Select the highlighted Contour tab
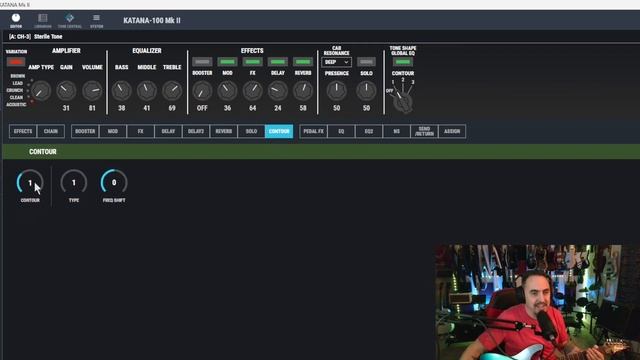The width and height of the screenshot is (640, 360). point(279,131)
